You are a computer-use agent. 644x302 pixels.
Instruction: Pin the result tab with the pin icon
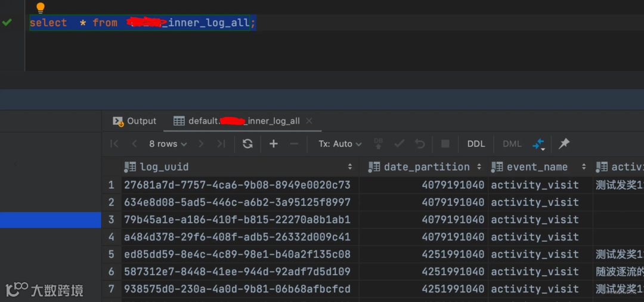pos(564,143)
